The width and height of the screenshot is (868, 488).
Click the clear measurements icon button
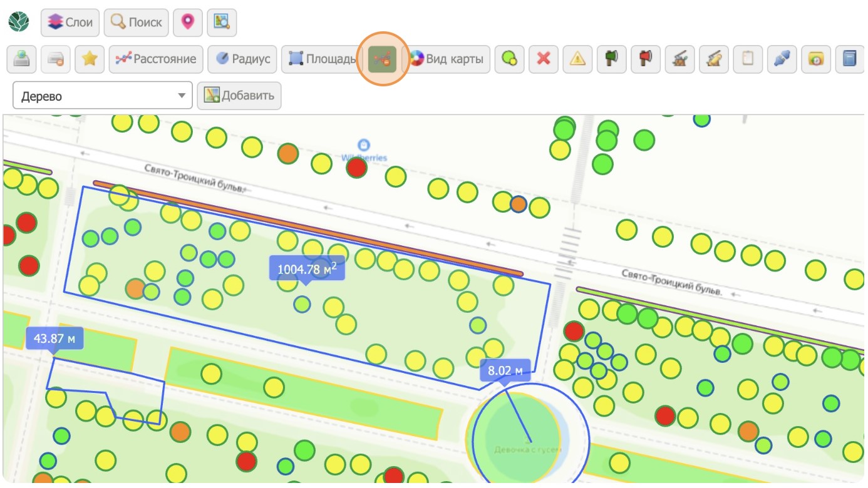382,59
